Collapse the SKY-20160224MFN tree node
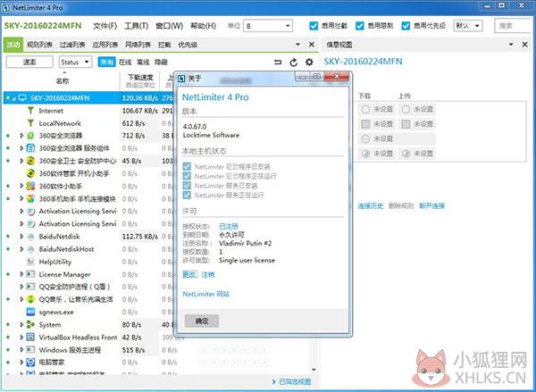 point(14,99)
